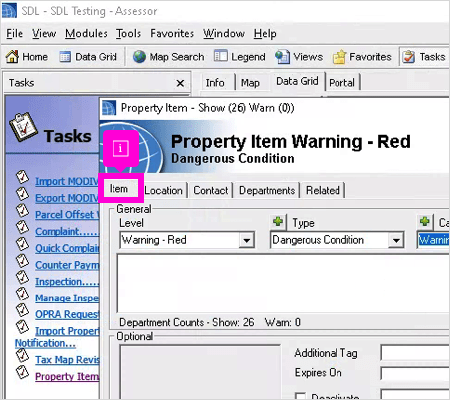Select the Portal tab
The width and height of the screenshot is (450, 400).
click(x=342, y=82)
